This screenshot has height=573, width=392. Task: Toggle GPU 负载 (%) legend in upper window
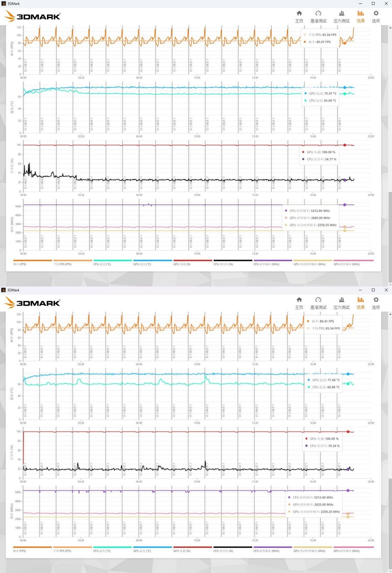pos(192,263)
